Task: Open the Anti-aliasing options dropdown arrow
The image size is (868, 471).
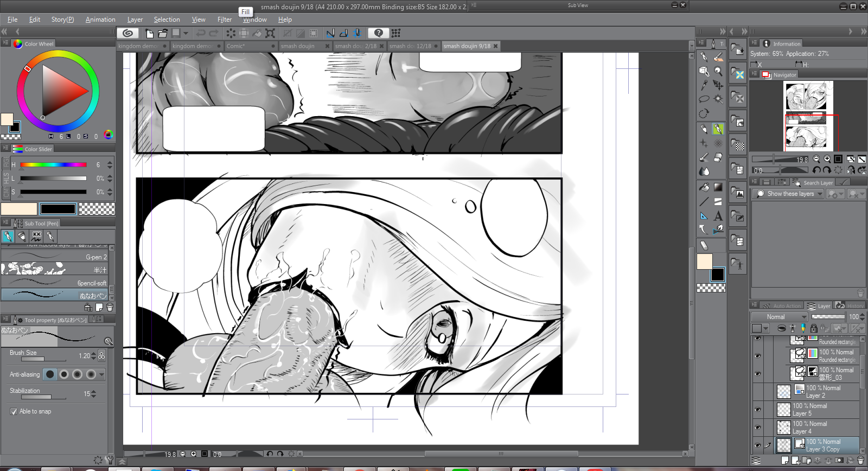Action: tap(101, 374)
